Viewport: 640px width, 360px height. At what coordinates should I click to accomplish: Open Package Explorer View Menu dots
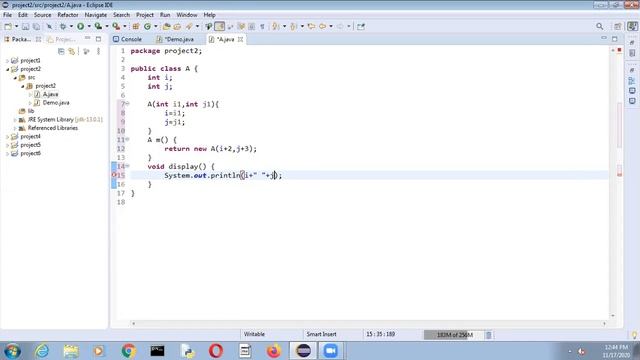(98, 51)
